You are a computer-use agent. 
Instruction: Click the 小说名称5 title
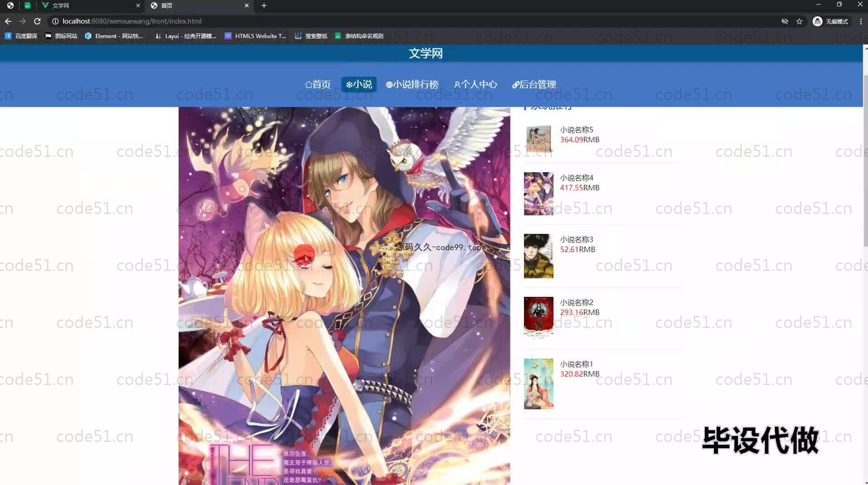coord(576,130)
